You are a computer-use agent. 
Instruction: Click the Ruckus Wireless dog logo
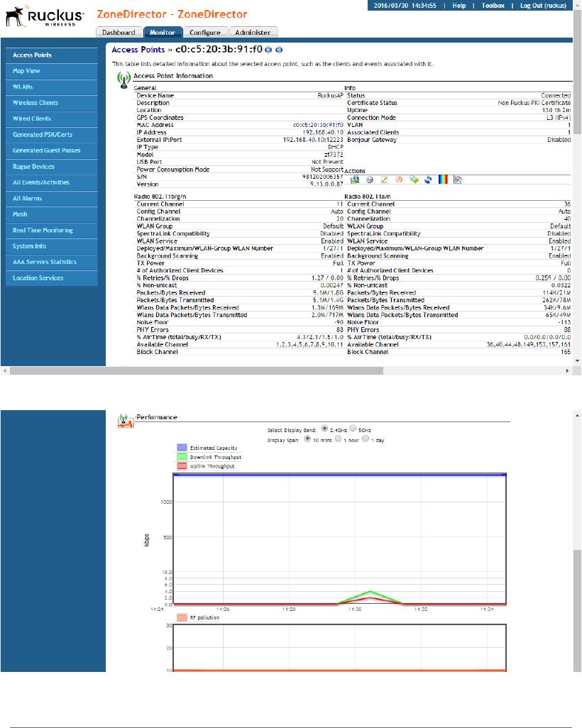[x=45, y=16]
